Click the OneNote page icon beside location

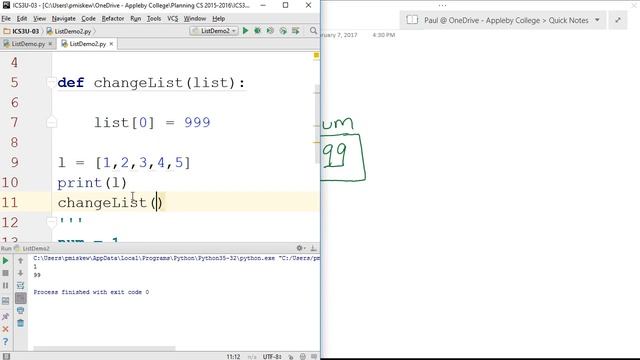point(412,20)
